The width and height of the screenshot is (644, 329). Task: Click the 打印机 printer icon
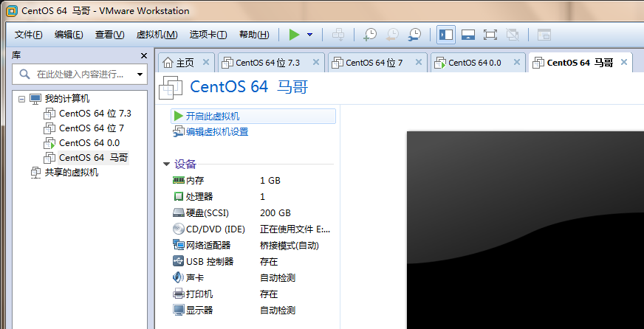tap(179, 294)
